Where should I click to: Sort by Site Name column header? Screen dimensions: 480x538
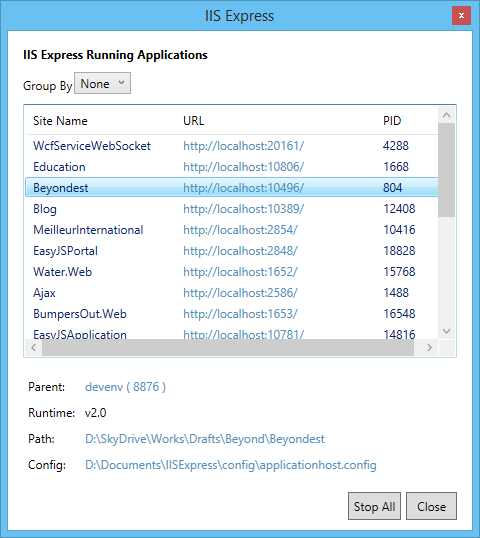(60, 121)
